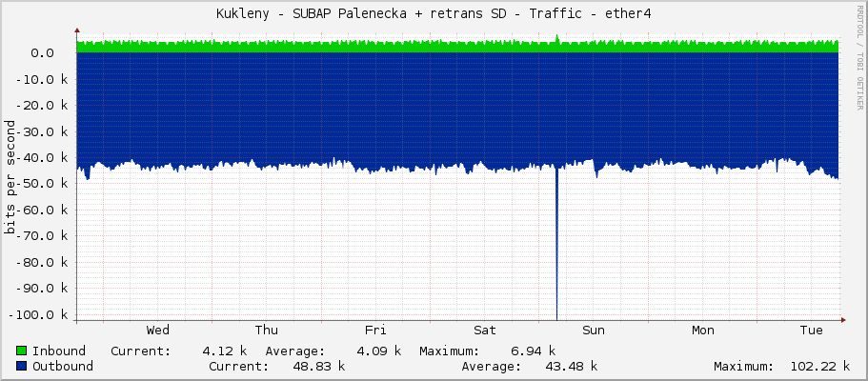Click the inbound peak above the spike

coord(557,38)
